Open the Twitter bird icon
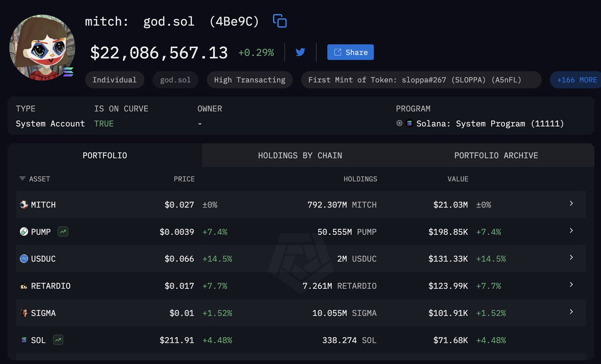 301,52
